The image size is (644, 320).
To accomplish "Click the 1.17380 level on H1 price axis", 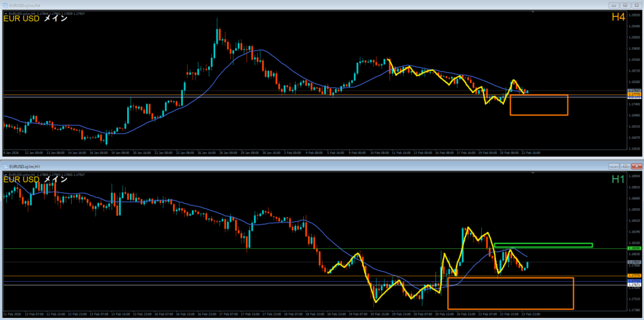I will (635, 310).
